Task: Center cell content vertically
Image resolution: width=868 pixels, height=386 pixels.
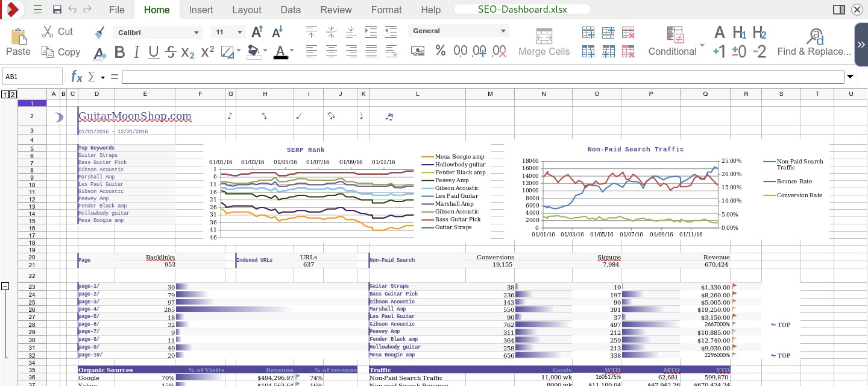Action: tap(332, 32)
